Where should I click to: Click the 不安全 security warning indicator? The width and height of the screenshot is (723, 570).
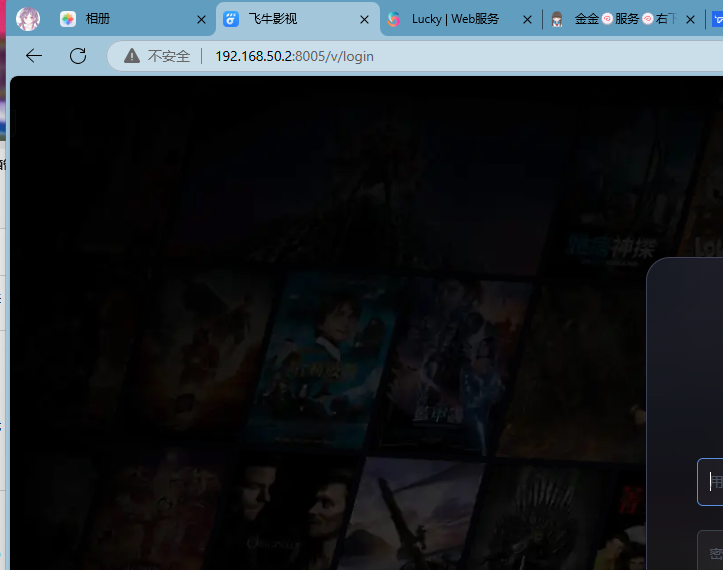tap(157, 56)
